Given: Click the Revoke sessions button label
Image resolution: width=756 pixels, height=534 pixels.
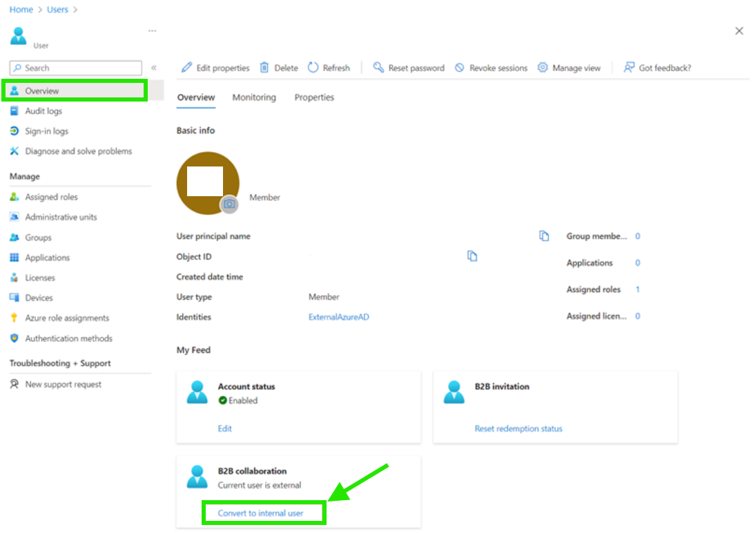Looking at the screenshot, I should click(498, 68).
